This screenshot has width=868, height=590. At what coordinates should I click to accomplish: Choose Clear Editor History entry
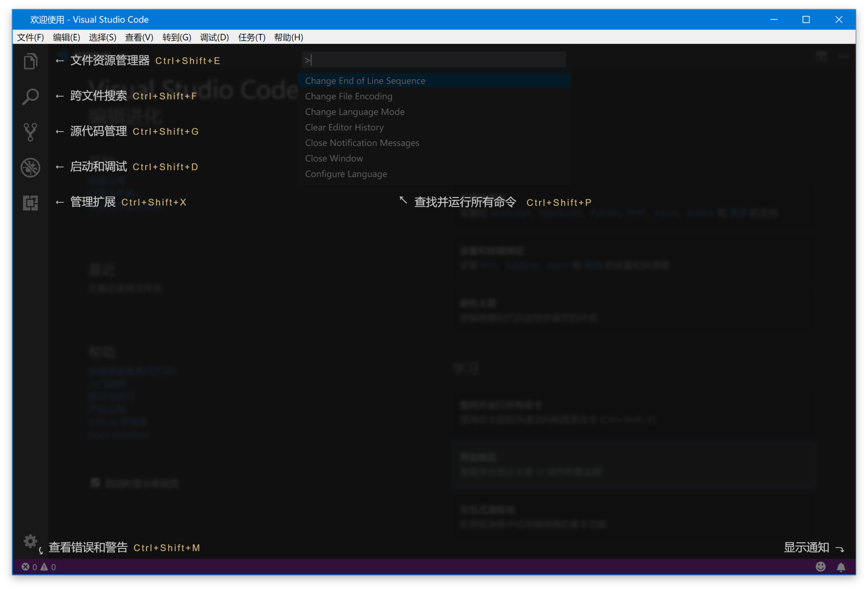pos(344,128)
